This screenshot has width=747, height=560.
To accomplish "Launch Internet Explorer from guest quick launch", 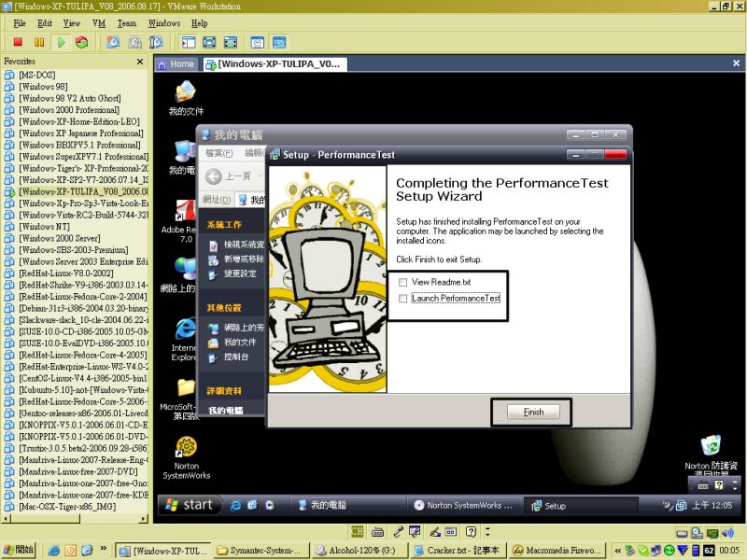I will [236, 505].
